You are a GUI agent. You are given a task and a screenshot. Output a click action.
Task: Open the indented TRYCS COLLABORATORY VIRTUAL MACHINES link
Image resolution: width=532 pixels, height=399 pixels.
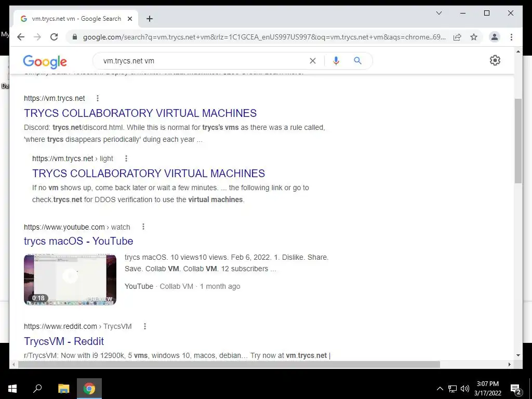coord(149,174)
